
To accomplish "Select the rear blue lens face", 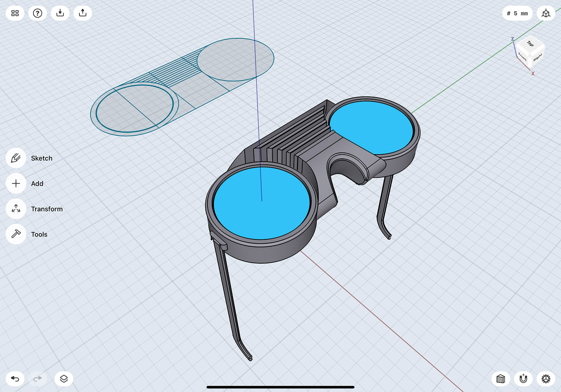I will 371,128.
